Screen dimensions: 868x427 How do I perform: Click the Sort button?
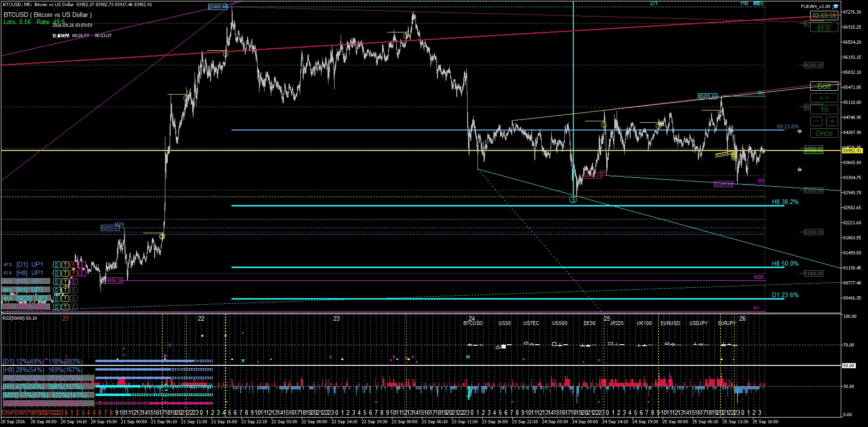824,87
